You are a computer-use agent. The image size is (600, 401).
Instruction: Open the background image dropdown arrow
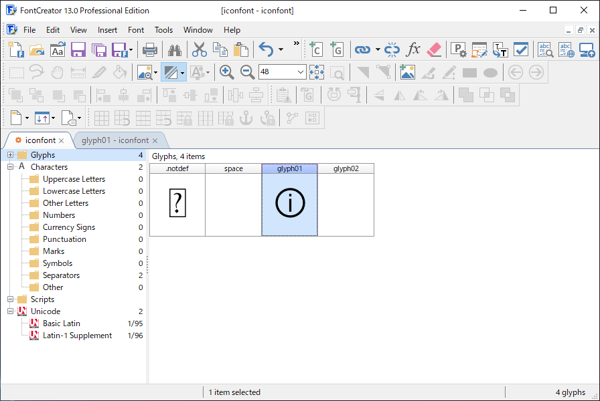[x=156, y=72]
